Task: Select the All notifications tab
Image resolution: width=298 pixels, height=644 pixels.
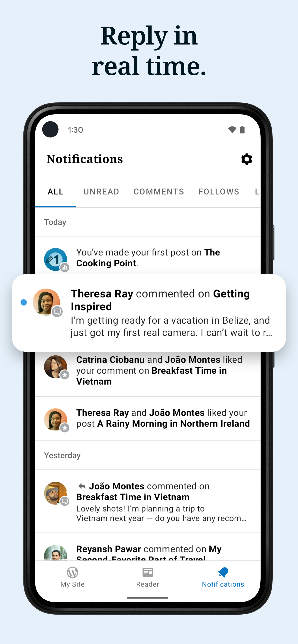Action: (55, 192)
